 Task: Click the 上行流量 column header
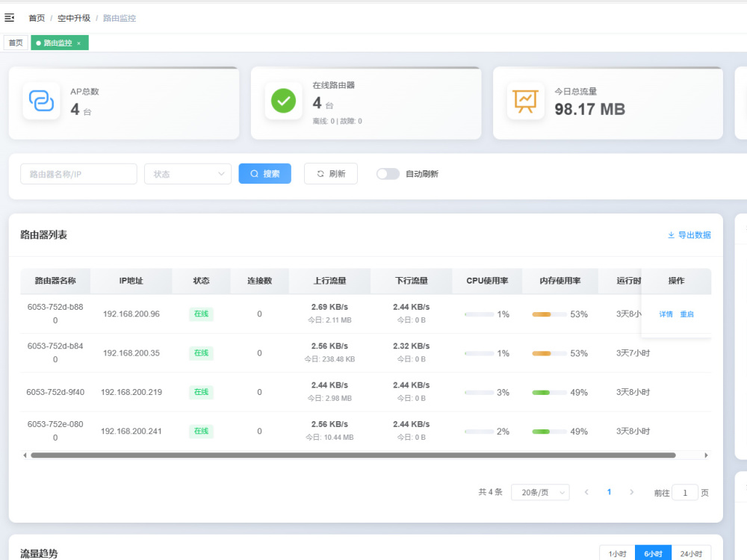(329, 281)
